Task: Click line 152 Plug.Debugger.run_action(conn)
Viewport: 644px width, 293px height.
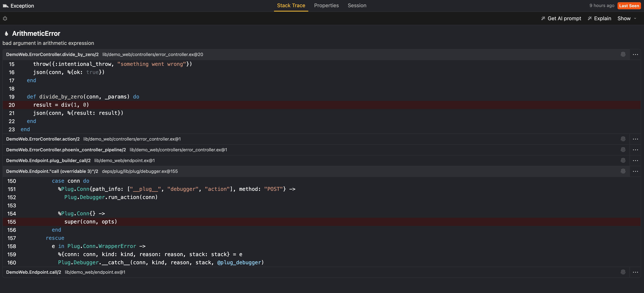Action: tap(111, 197)
